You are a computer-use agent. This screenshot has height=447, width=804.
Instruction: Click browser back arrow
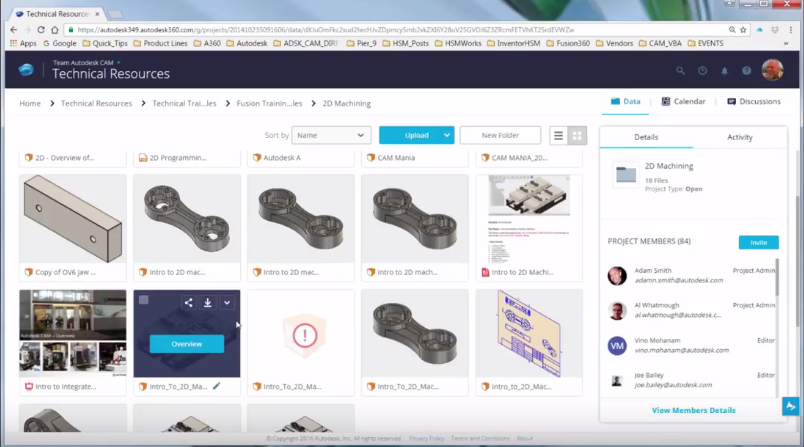13,30
